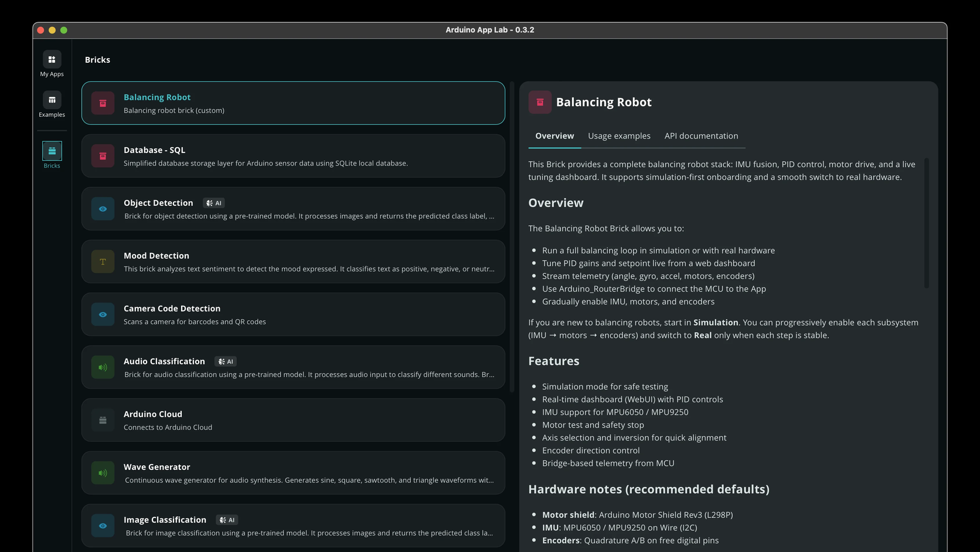The image size is (980, 552).
Task: Click 'Scans a camera for barcodes and QR codes'
Action: click(x=195, y=322)
